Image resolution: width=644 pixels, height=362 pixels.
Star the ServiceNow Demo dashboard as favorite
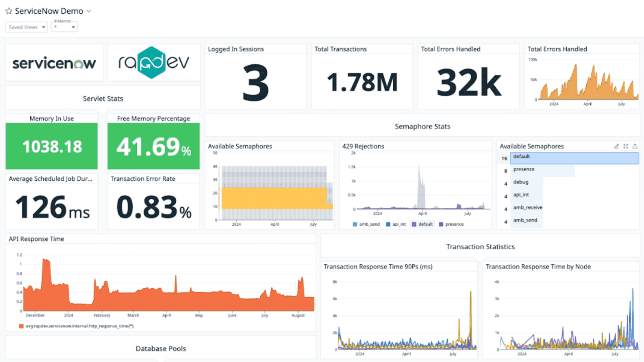[9, 11]
